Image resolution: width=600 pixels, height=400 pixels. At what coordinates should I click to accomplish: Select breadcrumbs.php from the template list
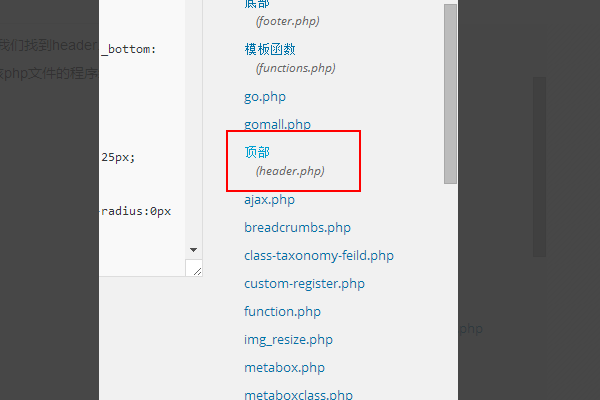(x=297, y=228)
